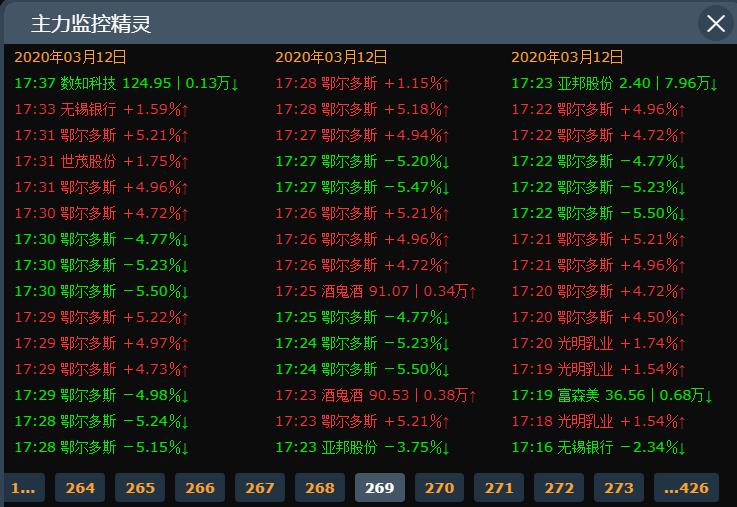Select 17:27 鄂尔多斯 −5.47% row
Viewport: 737px width, 507px height.
point(362,187)
